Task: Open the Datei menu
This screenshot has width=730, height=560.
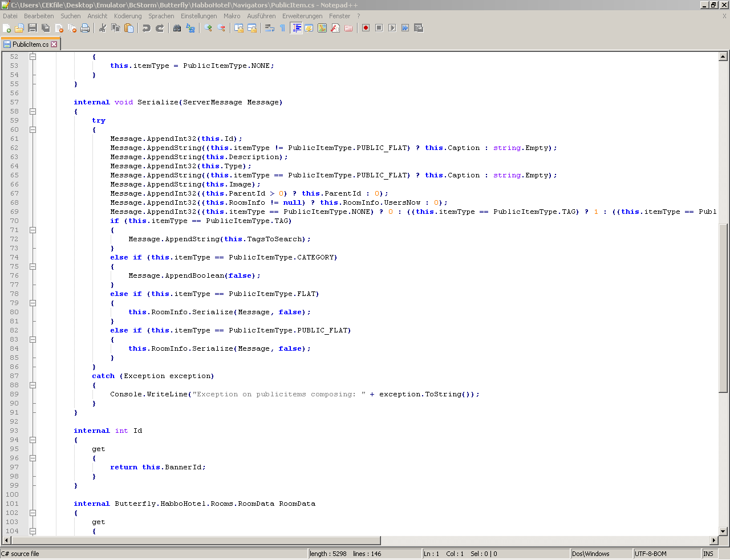Action: point(10,16)
